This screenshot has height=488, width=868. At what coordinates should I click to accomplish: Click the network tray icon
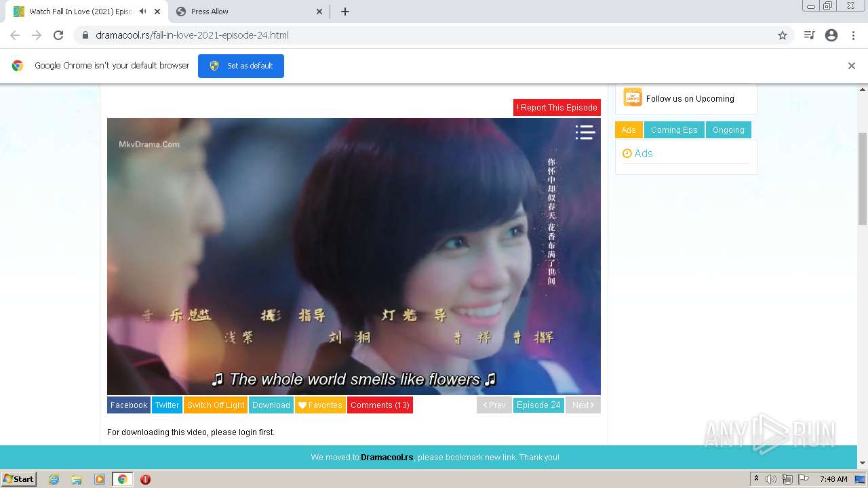[787, 479]
